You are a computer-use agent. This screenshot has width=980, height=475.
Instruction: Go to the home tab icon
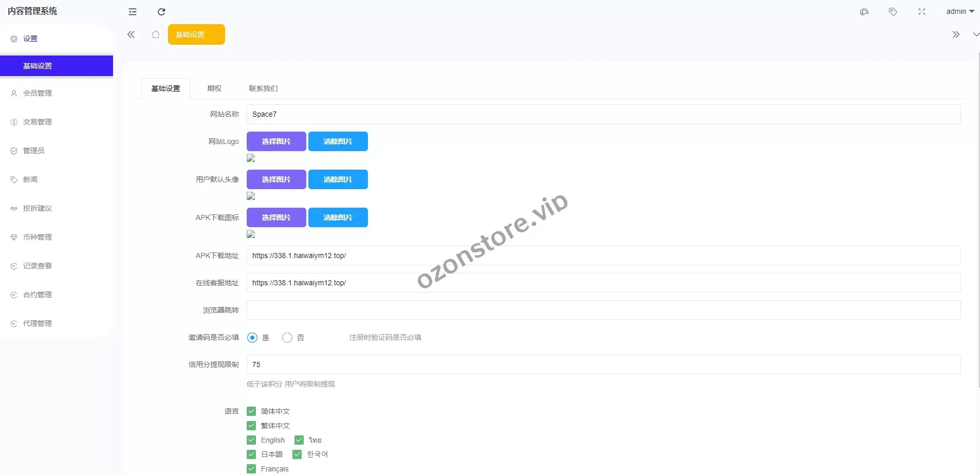[156, 34]
